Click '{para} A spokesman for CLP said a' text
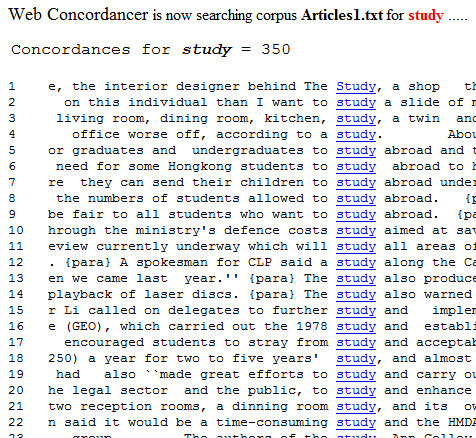476x438 pixels. [x=196, y=262]
